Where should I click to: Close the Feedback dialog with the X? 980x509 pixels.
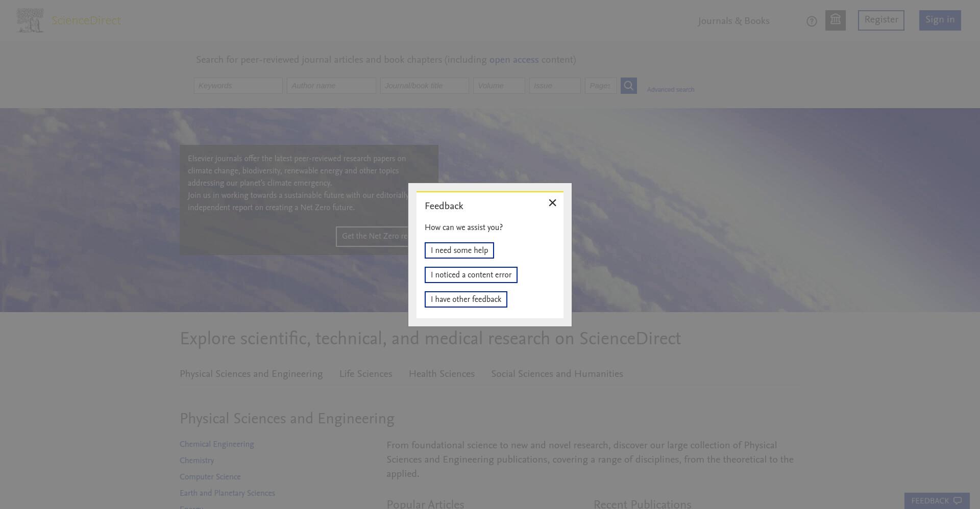pyautogui.click(x=552, y=203)
